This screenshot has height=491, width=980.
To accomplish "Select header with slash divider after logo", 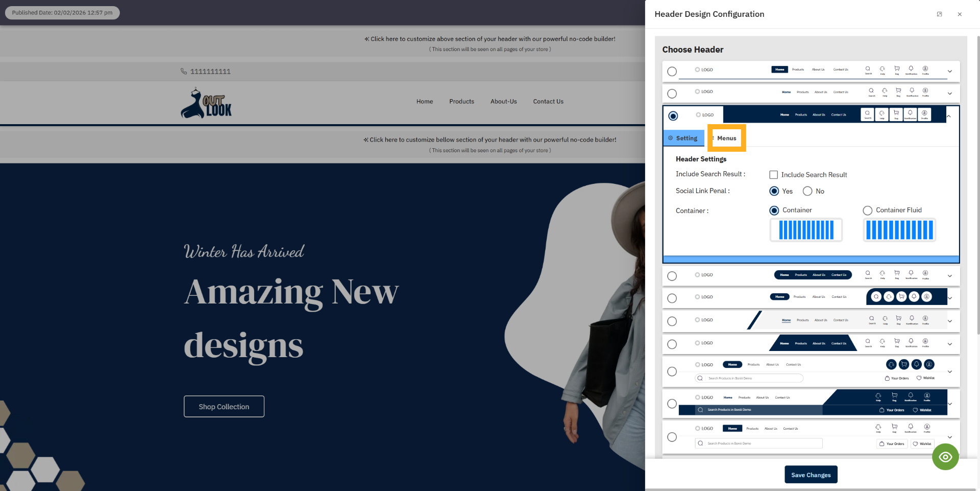I will pos(672,321).
